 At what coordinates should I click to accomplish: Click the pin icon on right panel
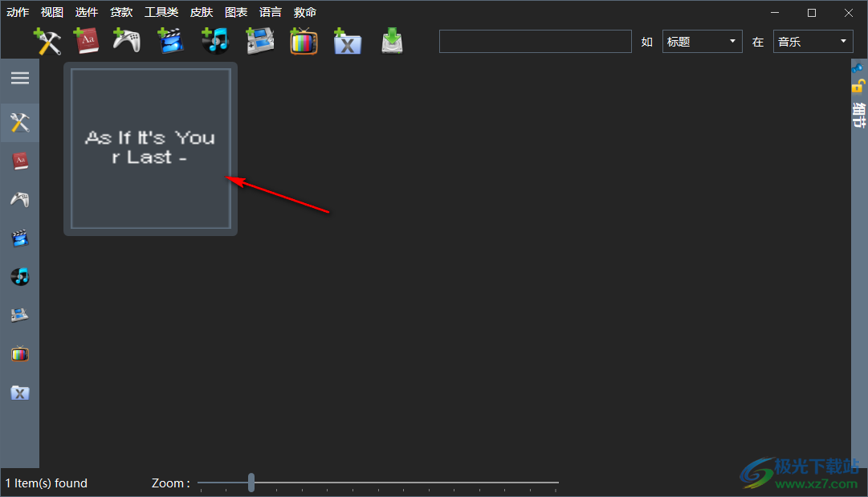(858, 68)
